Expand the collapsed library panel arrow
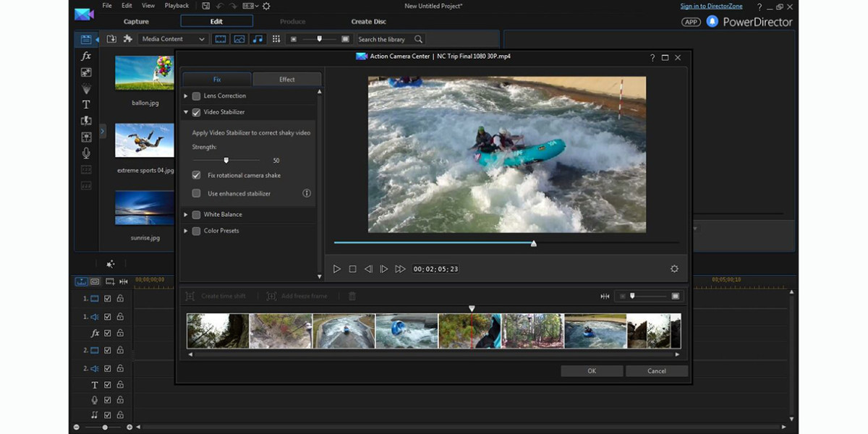868x434 pixels. click(103, 131)
